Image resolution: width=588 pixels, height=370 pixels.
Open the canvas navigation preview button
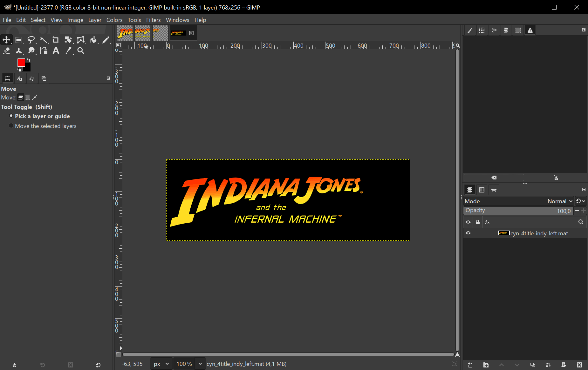(x=457, y=354)
